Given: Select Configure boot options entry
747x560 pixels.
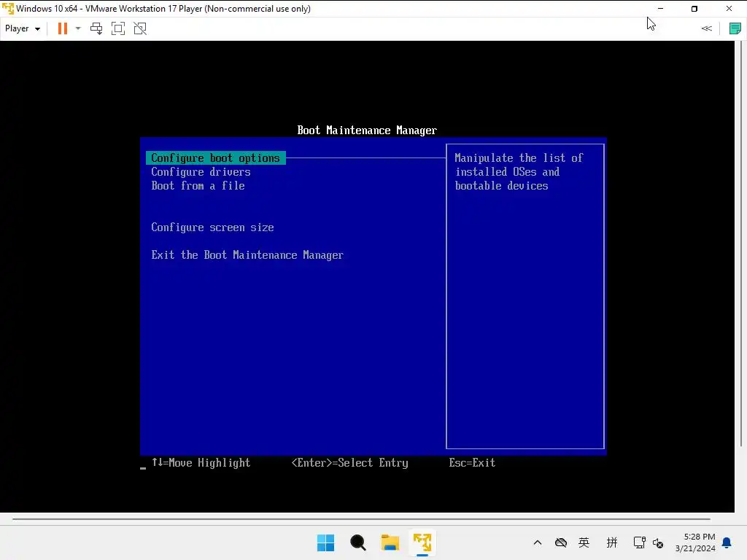Looking at the screenshot, I should pos(216,158).
